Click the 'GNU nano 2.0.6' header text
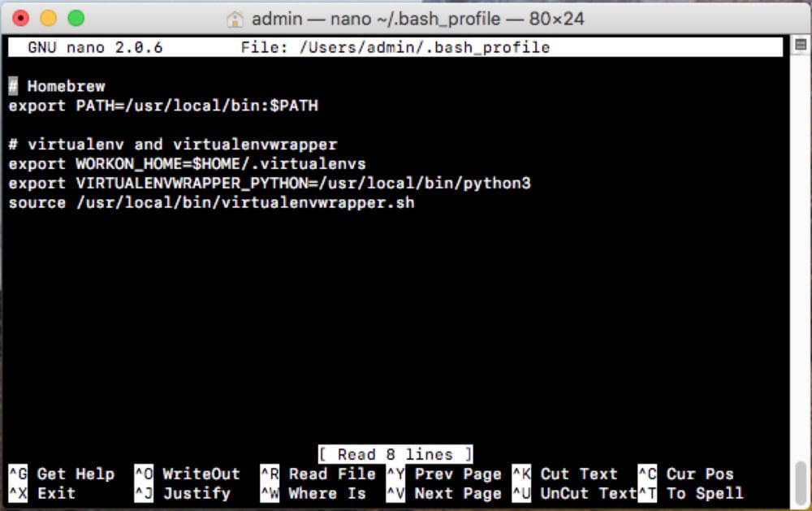The image size is (812, 511). click(95, 48)
